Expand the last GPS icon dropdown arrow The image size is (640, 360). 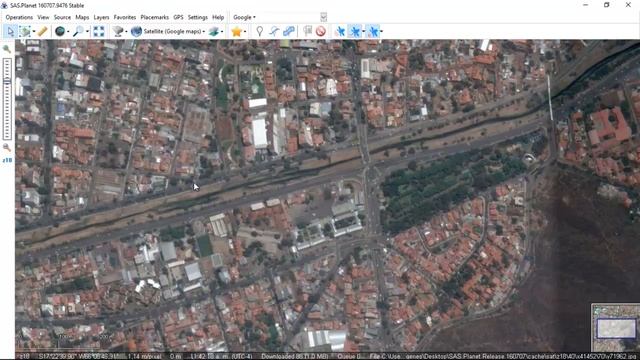382,31
